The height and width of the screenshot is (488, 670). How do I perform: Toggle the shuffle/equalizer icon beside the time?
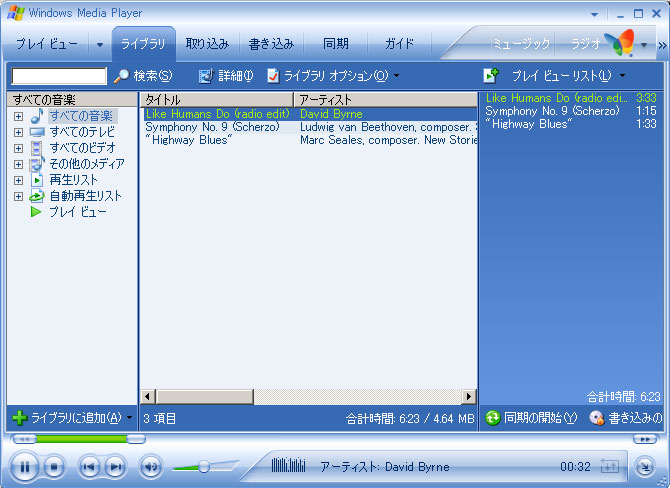pyautogui.click(x=610, y=466)
